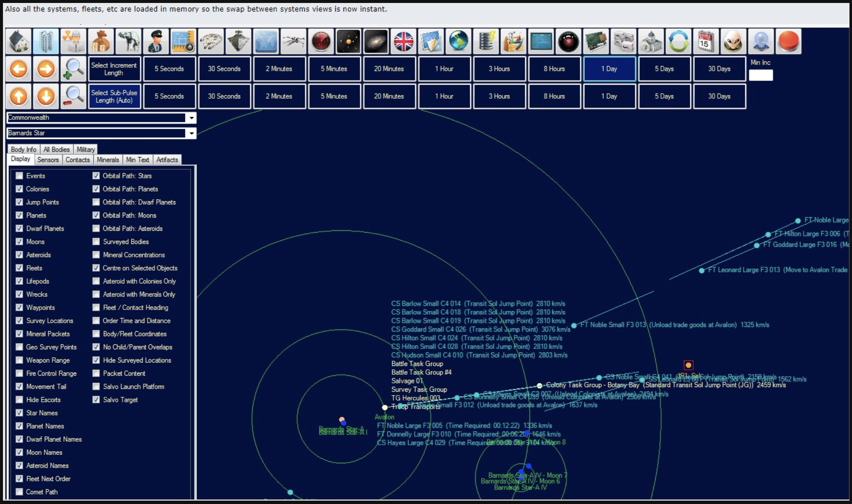The image size is (852, 504).
Task: Enable Orbital Path: Dwarf Planets checkbox
Action: tap(96, 202)
